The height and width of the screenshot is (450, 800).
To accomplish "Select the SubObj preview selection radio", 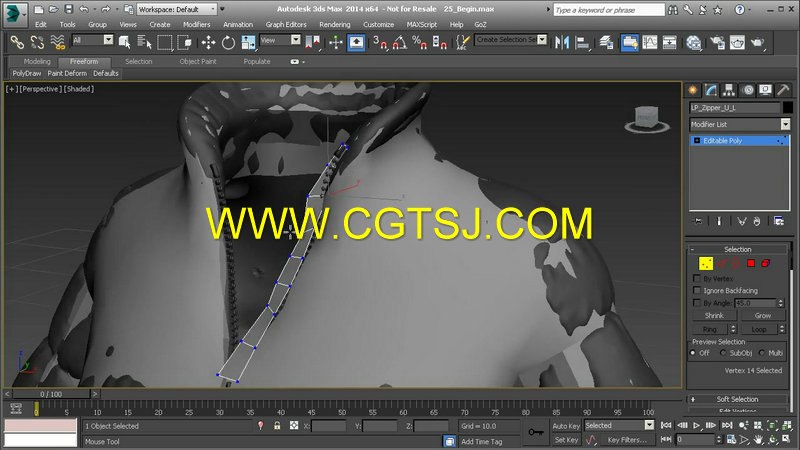I will click(723, 353).
